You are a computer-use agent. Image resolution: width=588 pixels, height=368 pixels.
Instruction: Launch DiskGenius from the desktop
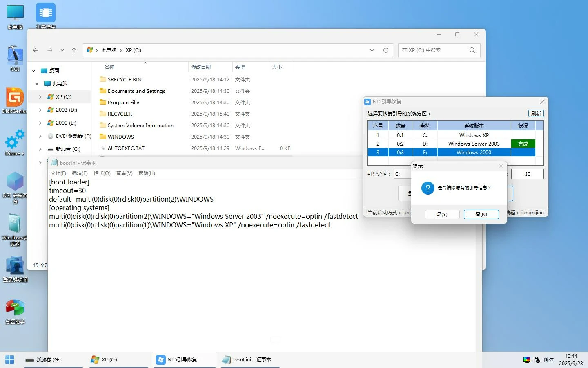point(15,101)
